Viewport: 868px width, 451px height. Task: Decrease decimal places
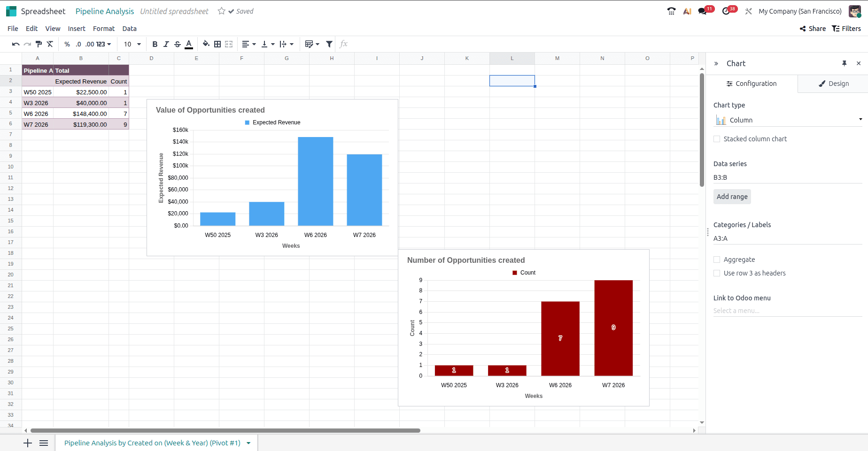pyautogui.click(x=78, y=44)
